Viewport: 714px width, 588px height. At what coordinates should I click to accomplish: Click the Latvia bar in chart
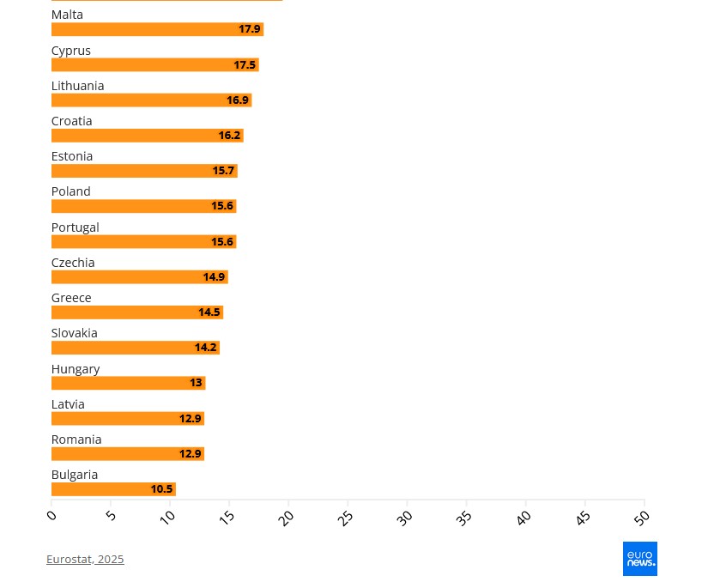click(x=128, y=419)
